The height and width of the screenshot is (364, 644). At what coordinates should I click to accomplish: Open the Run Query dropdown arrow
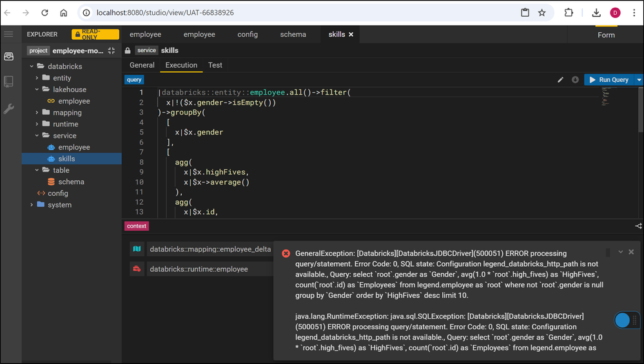coord(639,80)
